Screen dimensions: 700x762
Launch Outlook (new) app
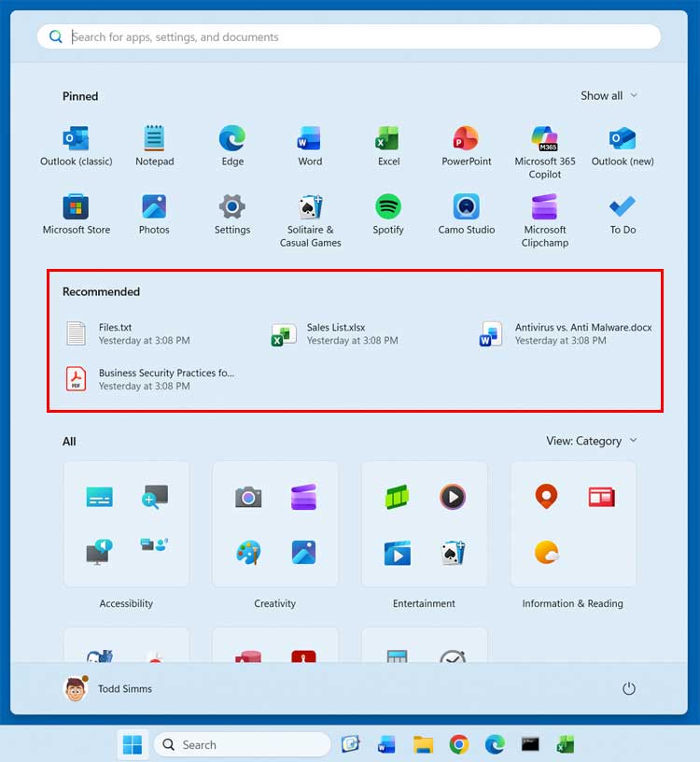tap(623, 146)
